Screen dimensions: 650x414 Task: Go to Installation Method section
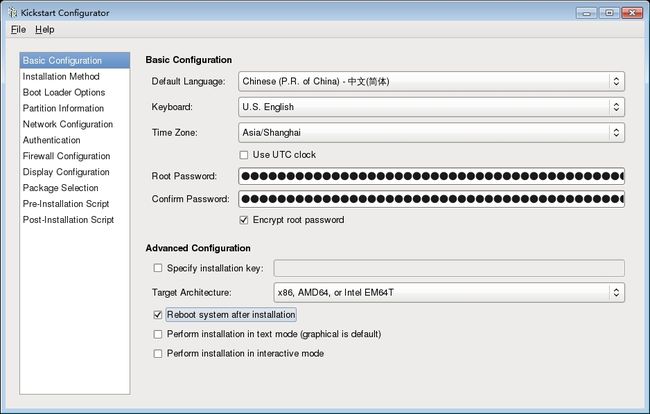[x=75, y=76]
